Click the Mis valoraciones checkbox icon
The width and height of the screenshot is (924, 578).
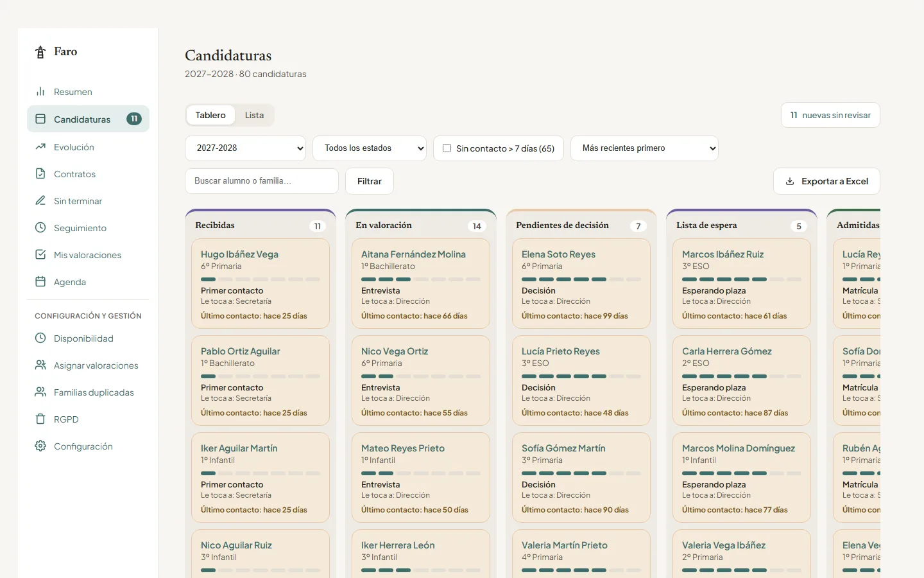coord(40,255)
